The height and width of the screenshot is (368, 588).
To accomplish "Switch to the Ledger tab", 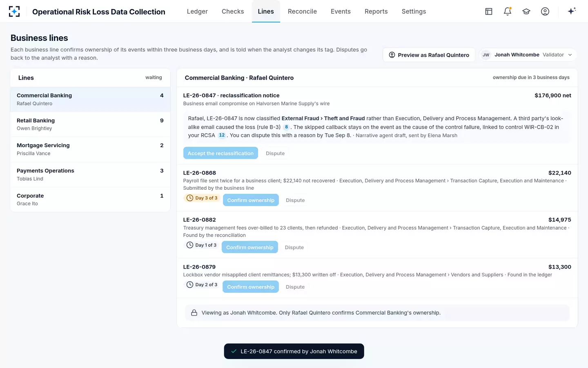I will tap(197, 11).
